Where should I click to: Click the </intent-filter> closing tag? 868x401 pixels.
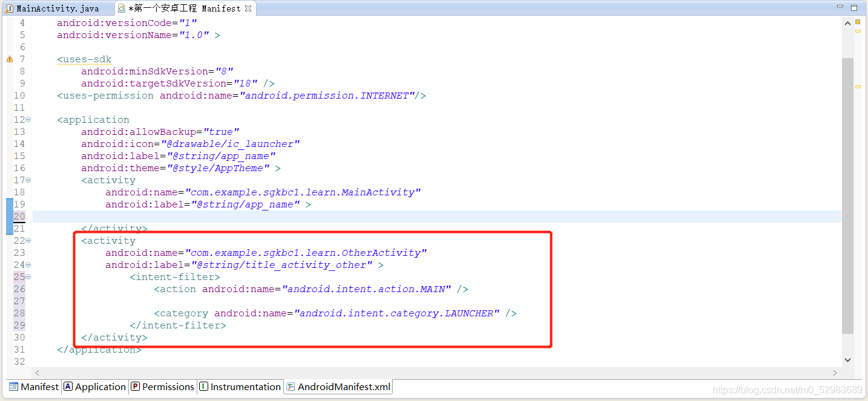178,325
